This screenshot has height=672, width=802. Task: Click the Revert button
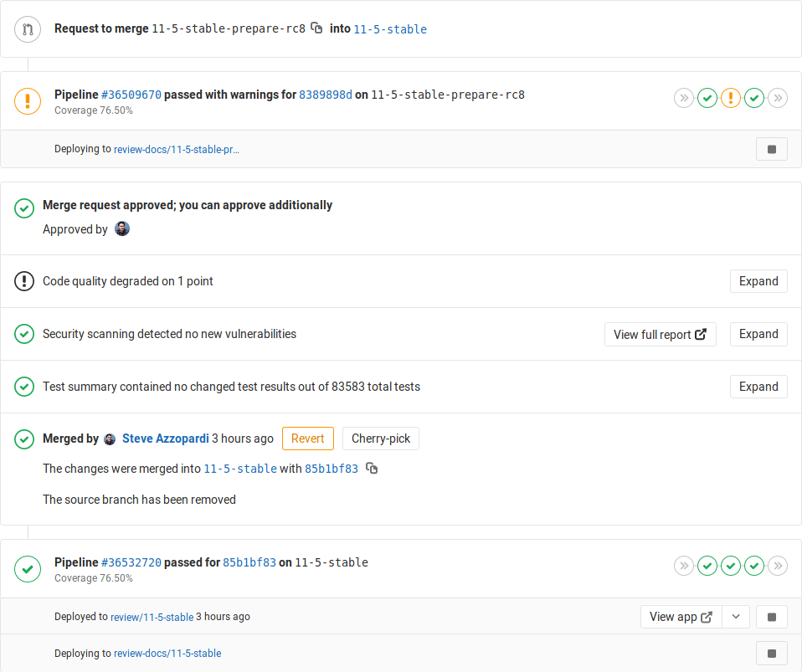pyautogui.click(x=307, y=438)
